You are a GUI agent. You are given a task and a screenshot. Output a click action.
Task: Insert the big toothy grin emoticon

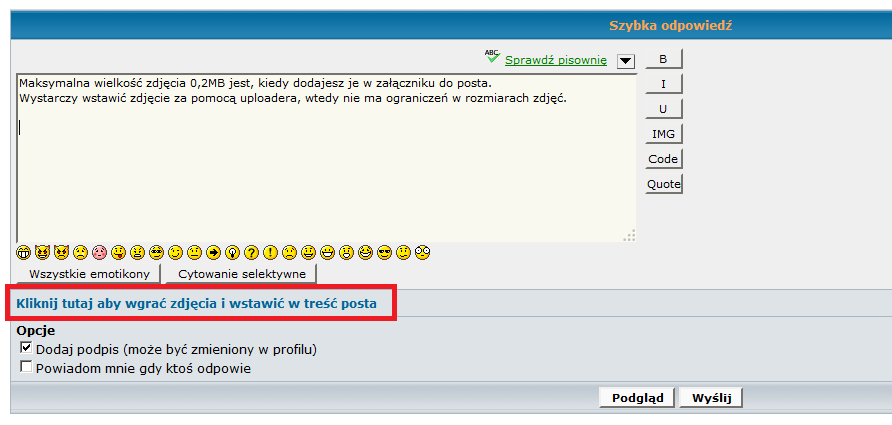tap(23, 251)
